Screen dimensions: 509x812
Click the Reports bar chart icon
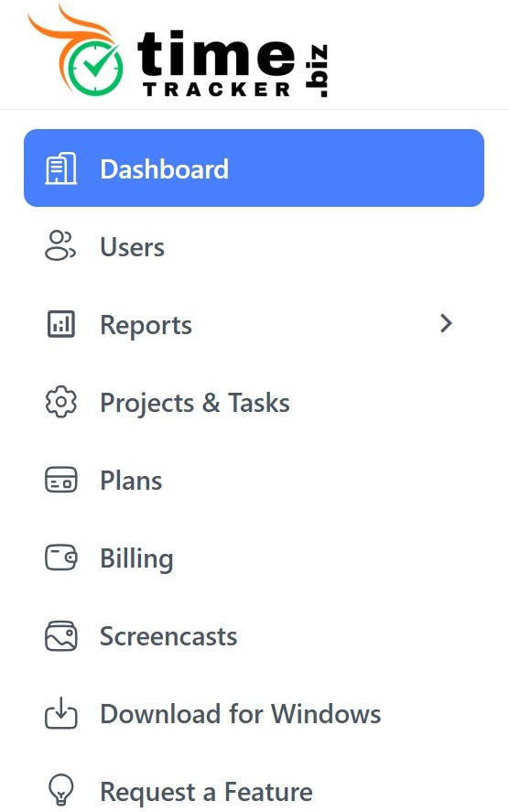click(x=61, y=324)
